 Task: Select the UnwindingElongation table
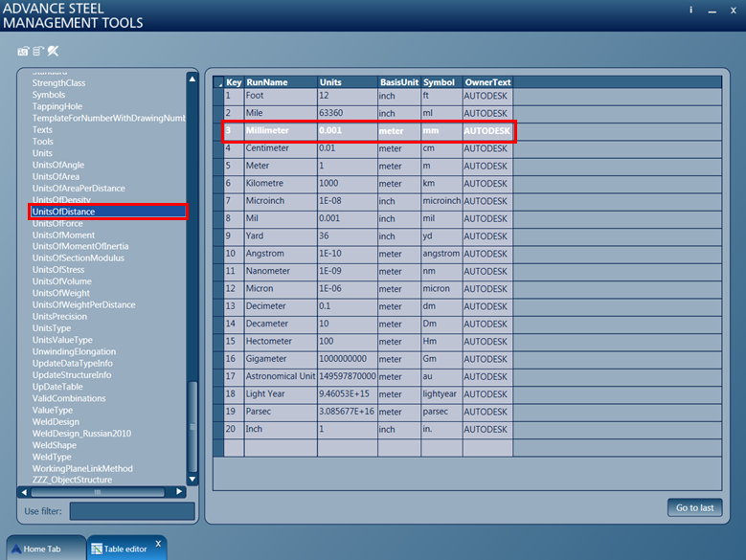pos(74,351)
